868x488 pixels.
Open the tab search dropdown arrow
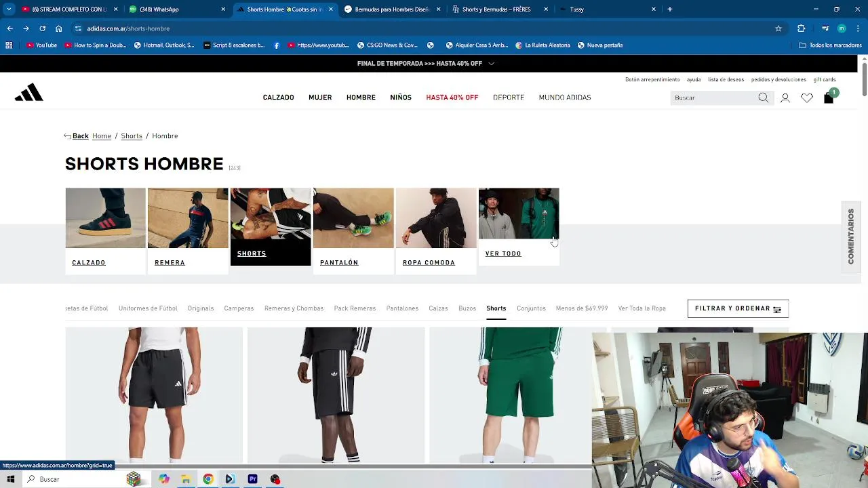[x=9, y=9]
